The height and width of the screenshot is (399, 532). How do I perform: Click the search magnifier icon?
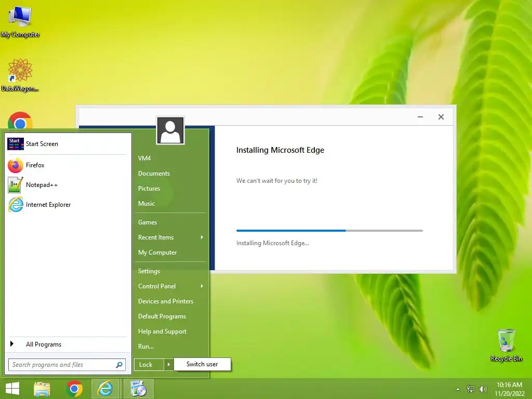[119, 365]
